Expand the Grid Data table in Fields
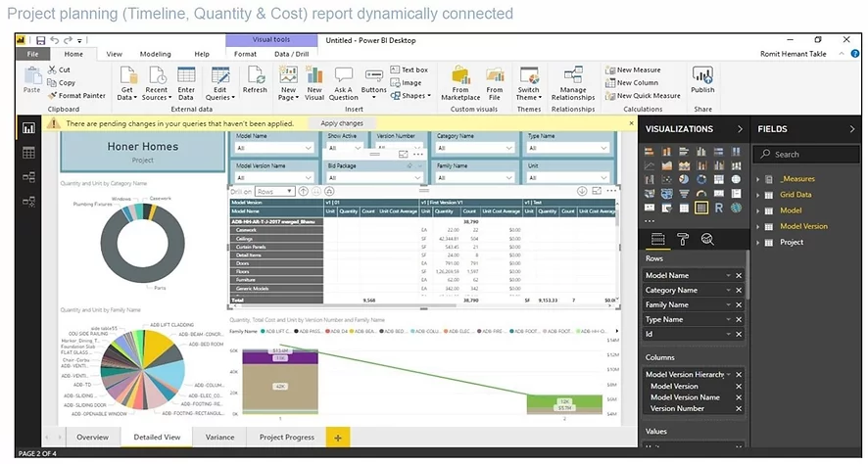 point(758,195)
